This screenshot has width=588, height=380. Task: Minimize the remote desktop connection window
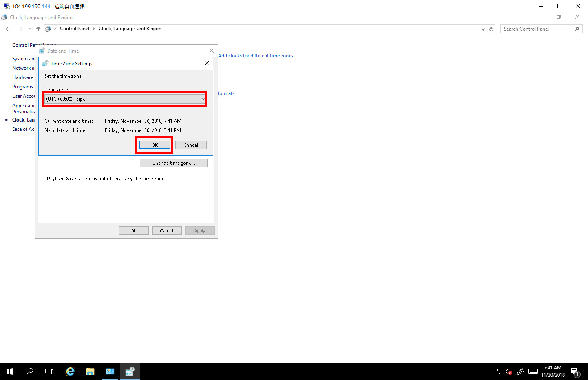[x=541, y=6]
